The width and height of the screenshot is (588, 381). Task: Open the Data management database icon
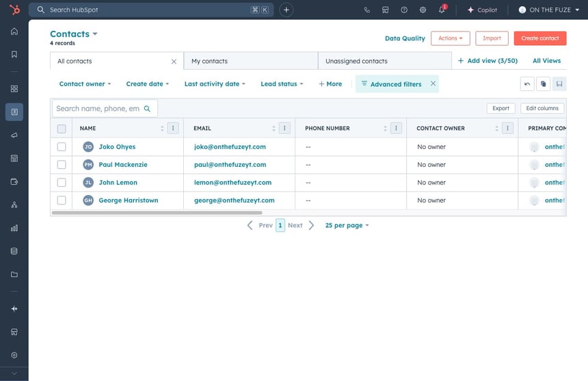click(x=14, y=251)
